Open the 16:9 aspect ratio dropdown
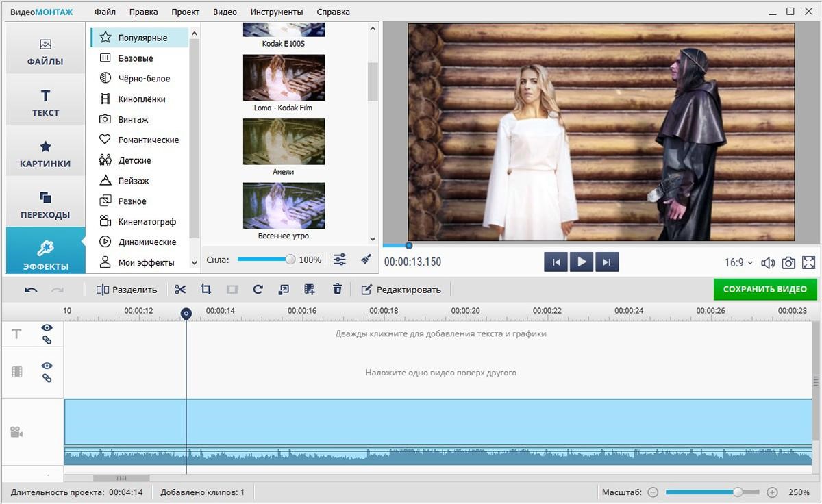This screenshot has width=822, height=504. pos(738,263)
